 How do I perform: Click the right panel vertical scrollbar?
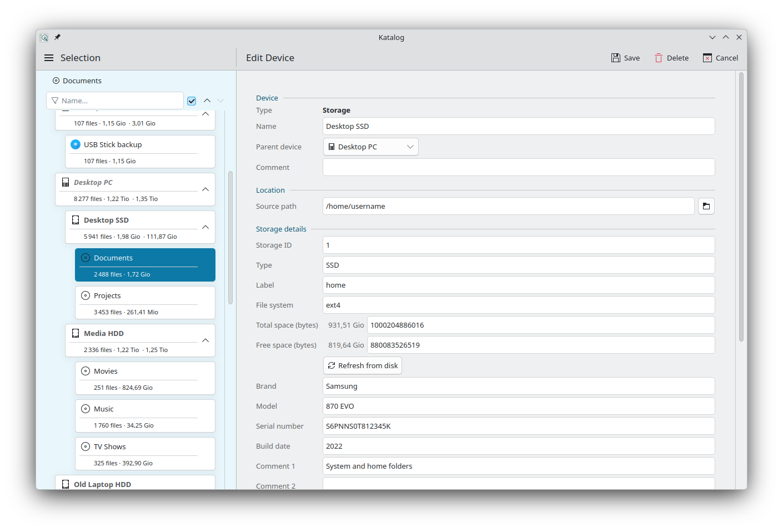[741, 207]
